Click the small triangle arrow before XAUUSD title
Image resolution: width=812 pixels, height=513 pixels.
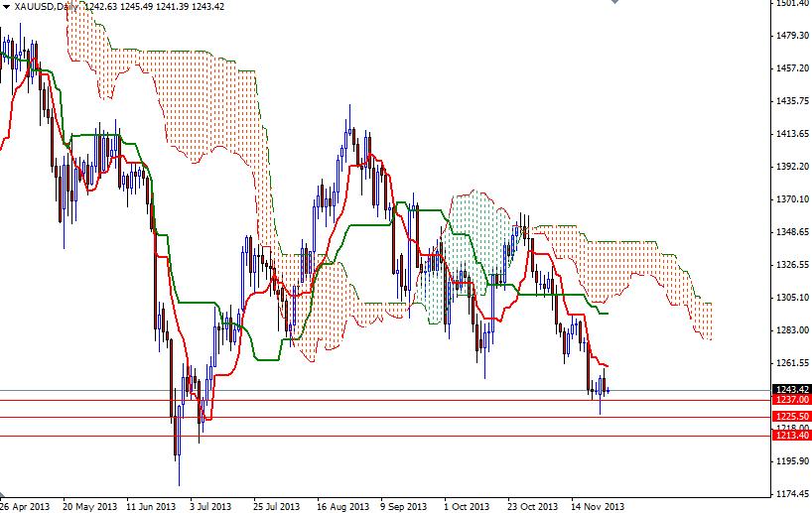point(6,7)
